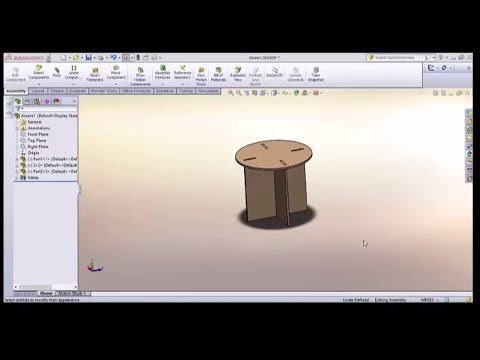
Task: Switch to the Office Products tab
Action: [x=136, y=91]
